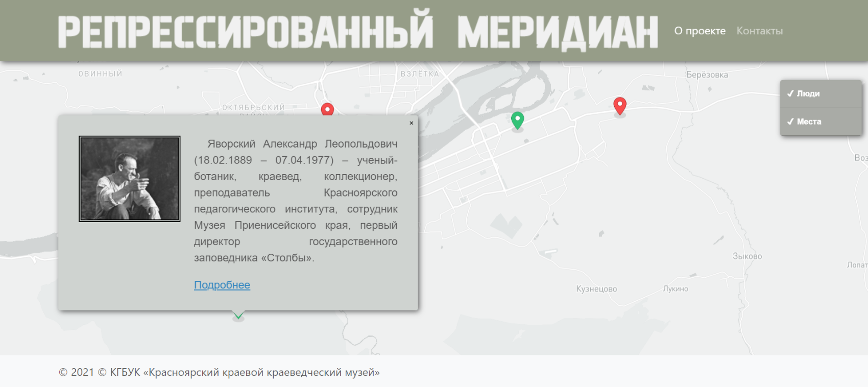Click the Кузнецово label on the map
The height and width of the screenshot is (387, 868).
click(596, 289)
